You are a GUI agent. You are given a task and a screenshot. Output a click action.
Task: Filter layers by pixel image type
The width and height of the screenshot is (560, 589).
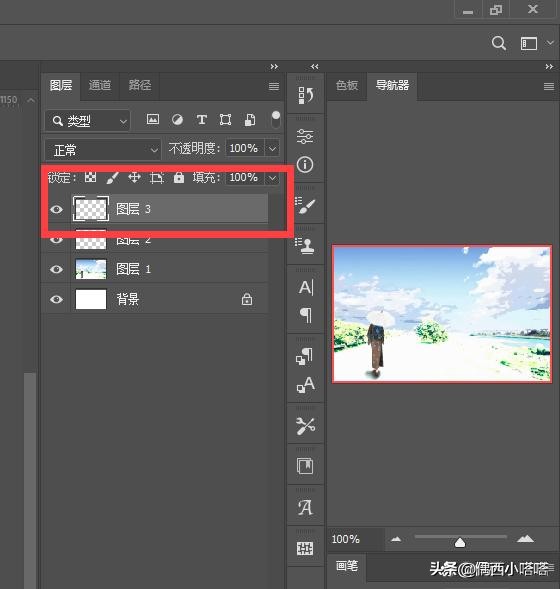(x=152, y=119)
